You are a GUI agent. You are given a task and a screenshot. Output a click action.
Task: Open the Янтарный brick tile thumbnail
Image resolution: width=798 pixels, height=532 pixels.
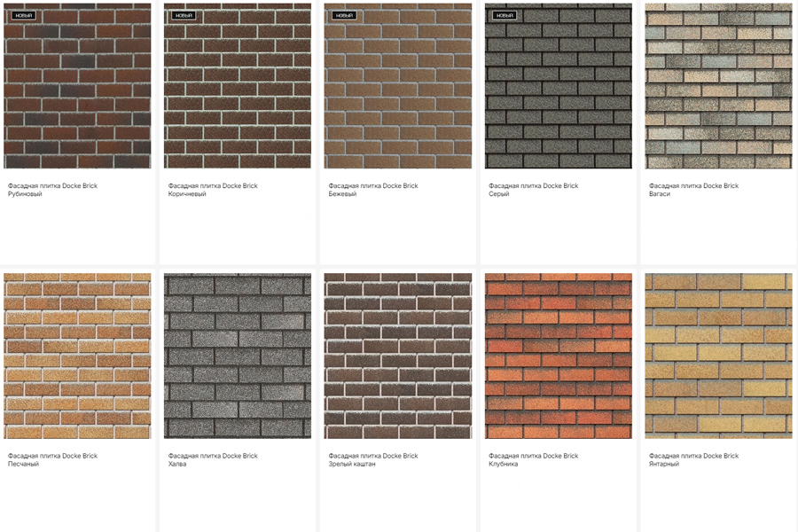point(718,356)
